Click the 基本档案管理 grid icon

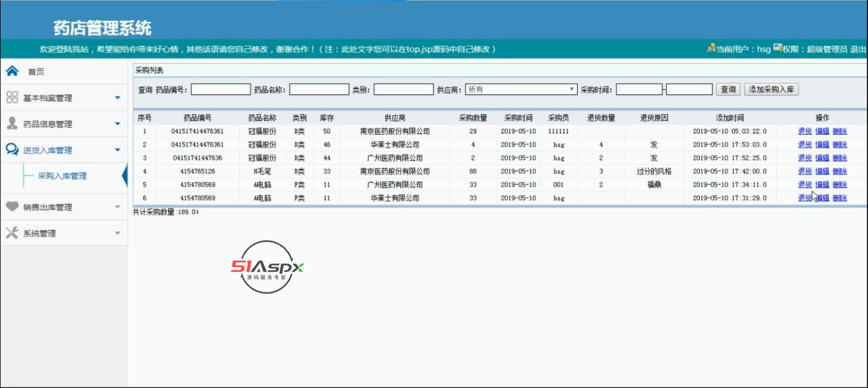point(12,97)
